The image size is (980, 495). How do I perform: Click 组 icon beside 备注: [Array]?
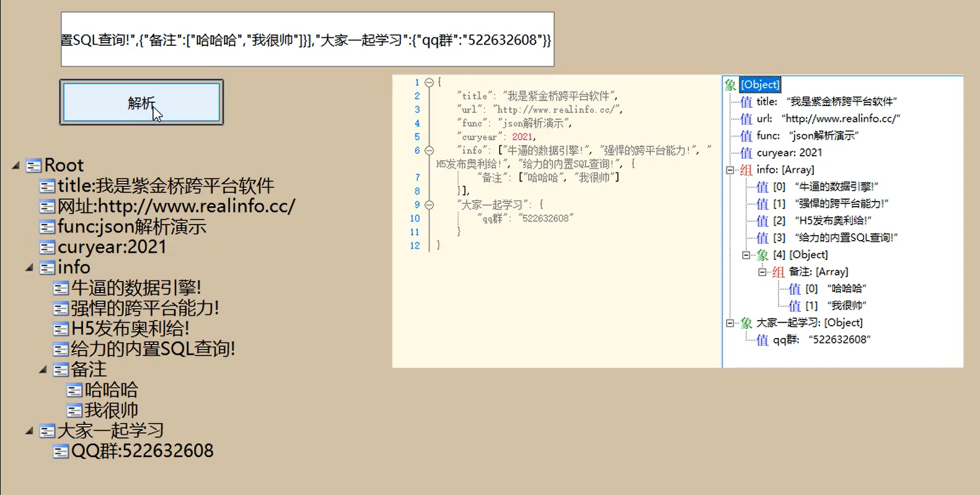[779, 272]
